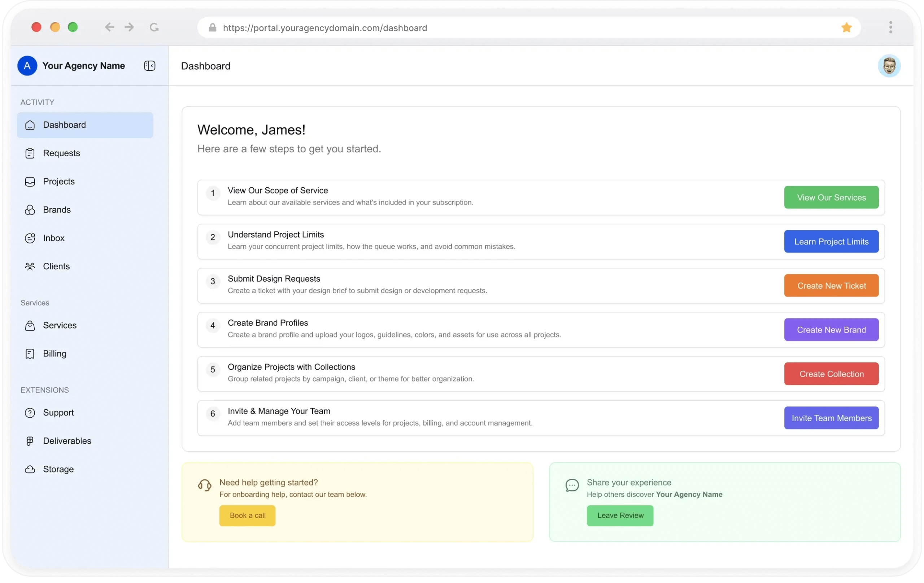Go to Services in the sidebar

coord(60,326)
